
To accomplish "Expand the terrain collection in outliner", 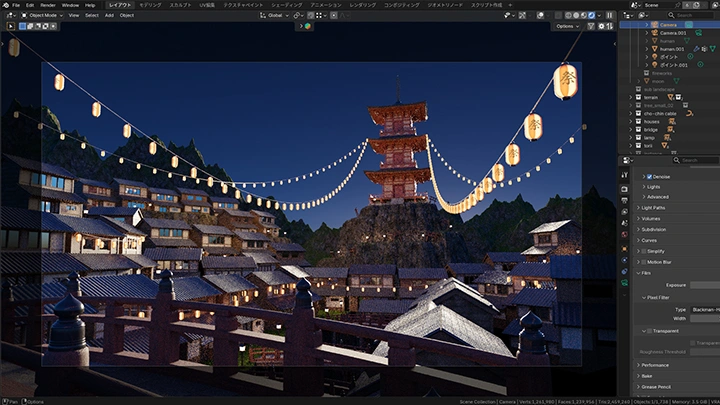I will (x=630, y=97).
